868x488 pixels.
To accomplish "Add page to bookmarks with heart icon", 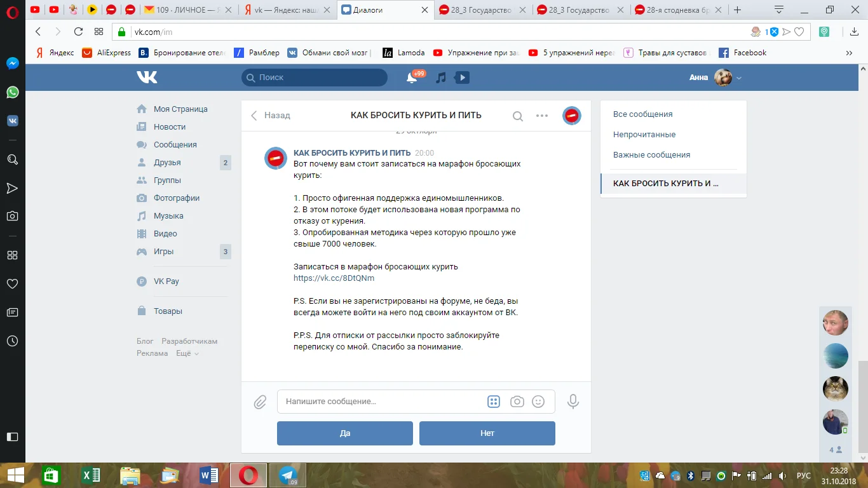I will tap(799, 32).
